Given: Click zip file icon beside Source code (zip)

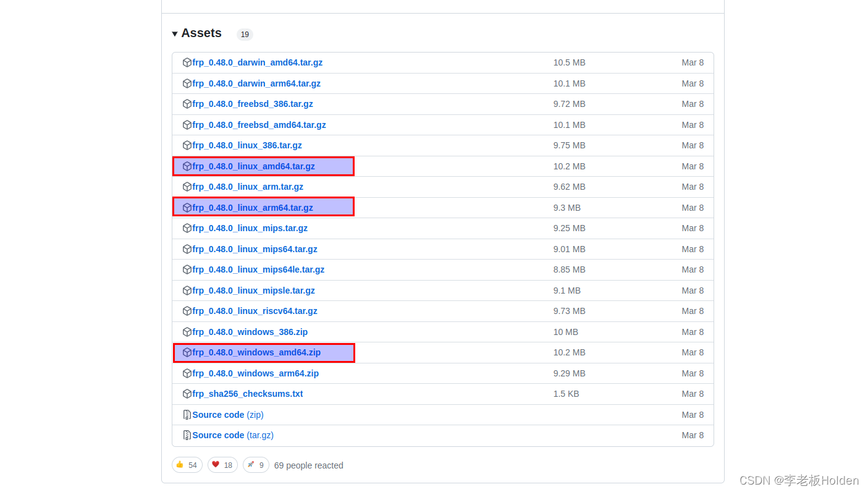Looking at the screenshot, I should point(187,415).
